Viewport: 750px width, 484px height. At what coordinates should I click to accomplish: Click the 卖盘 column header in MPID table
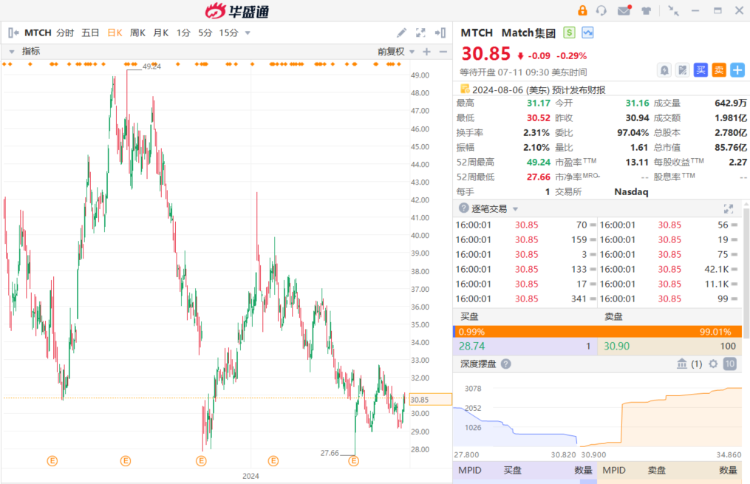coord(657,470)
